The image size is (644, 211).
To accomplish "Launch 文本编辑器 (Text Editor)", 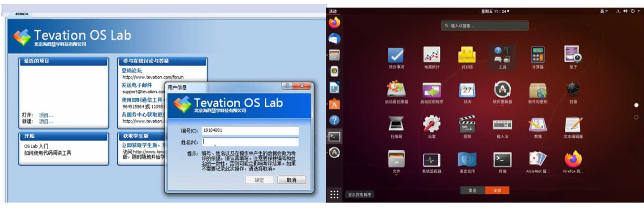I will point(573,125).
